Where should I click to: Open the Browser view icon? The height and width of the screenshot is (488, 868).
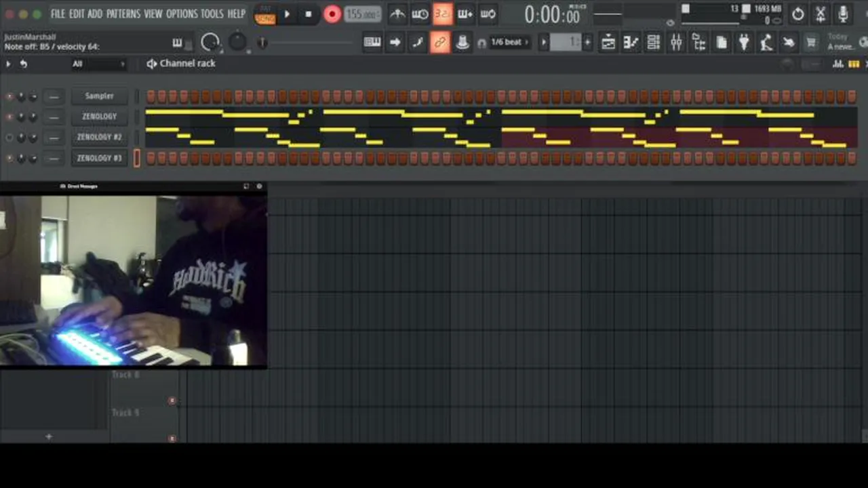point(698,43)
